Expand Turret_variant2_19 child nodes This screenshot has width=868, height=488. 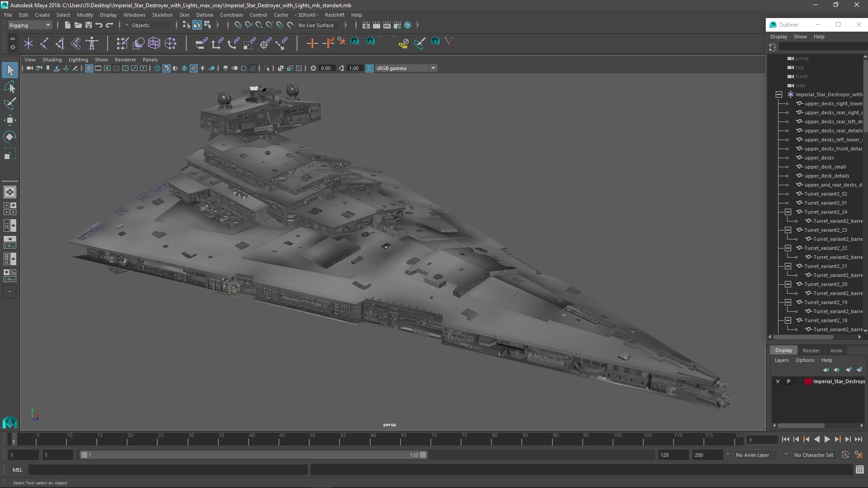[x=787, y=302]
